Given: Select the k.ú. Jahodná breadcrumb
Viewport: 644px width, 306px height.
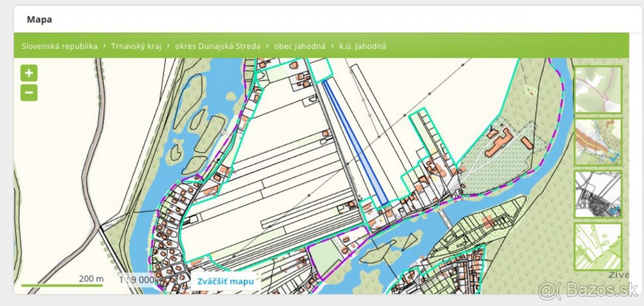Looking at the screenshot, I should (362, 46).
